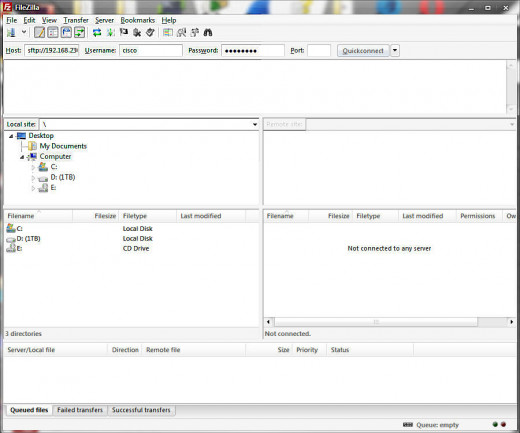520x433 pixels.
Task: Expand the E: drive tree node
Action: coord(33,188)
